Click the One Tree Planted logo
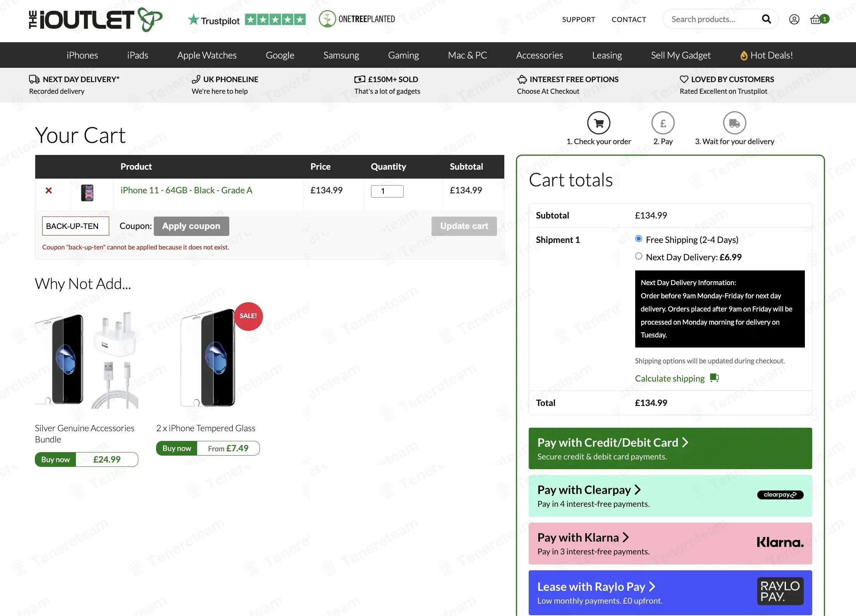856x616 pixels. pos(357,19)
